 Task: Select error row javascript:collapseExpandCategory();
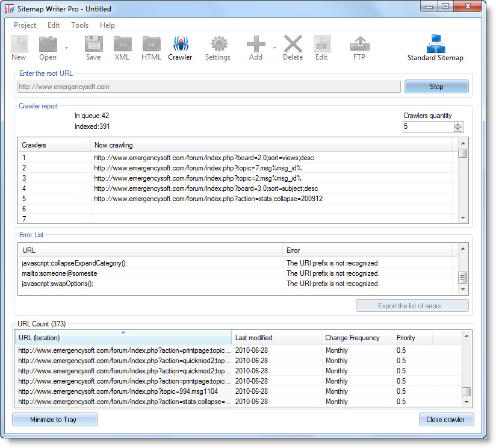click(x=237, y=263)
